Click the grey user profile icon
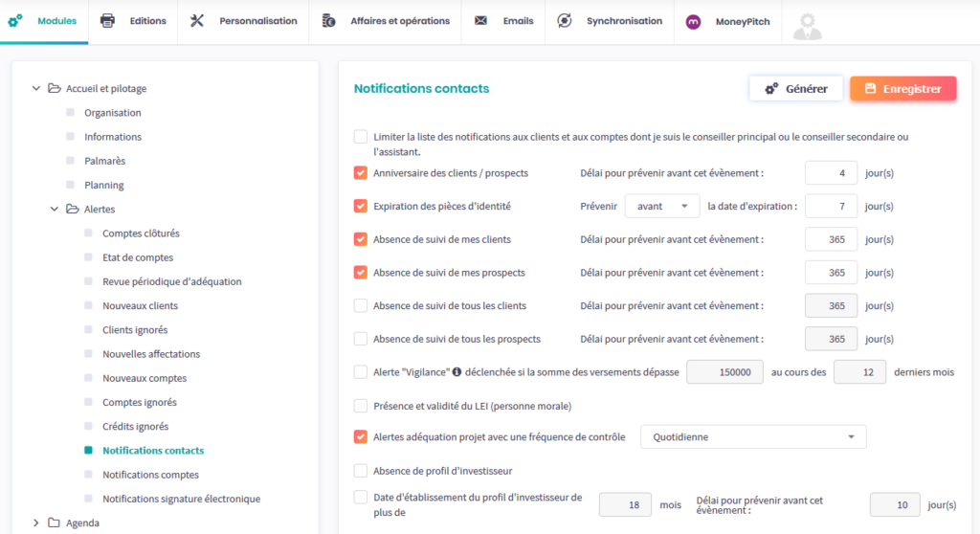The image size is (980, 534). click(807, 25)
